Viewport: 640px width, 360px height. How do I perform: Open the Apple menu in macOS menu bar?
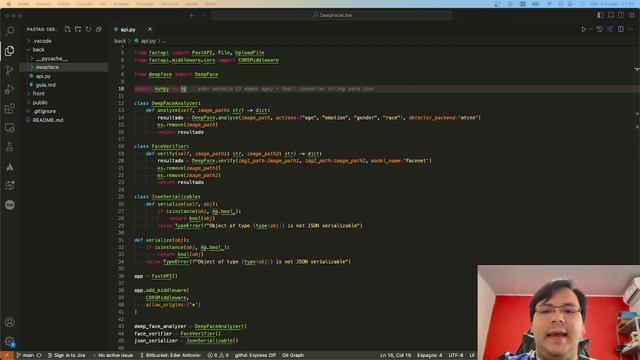pos(9,4)
